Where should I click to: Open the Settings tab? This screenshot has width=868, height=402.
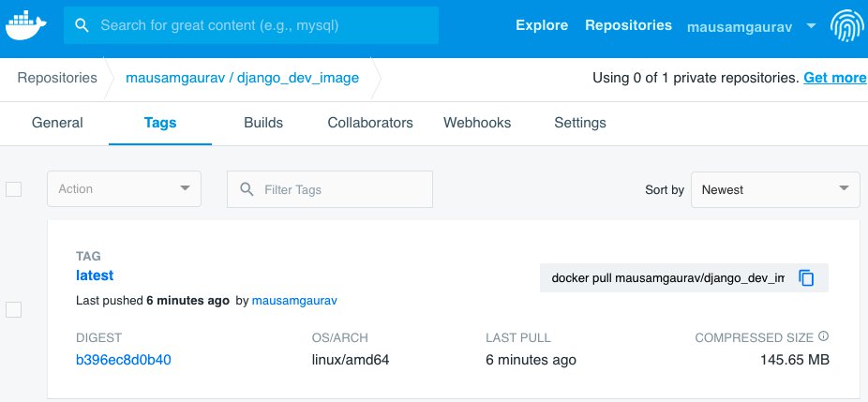(580, 123)
